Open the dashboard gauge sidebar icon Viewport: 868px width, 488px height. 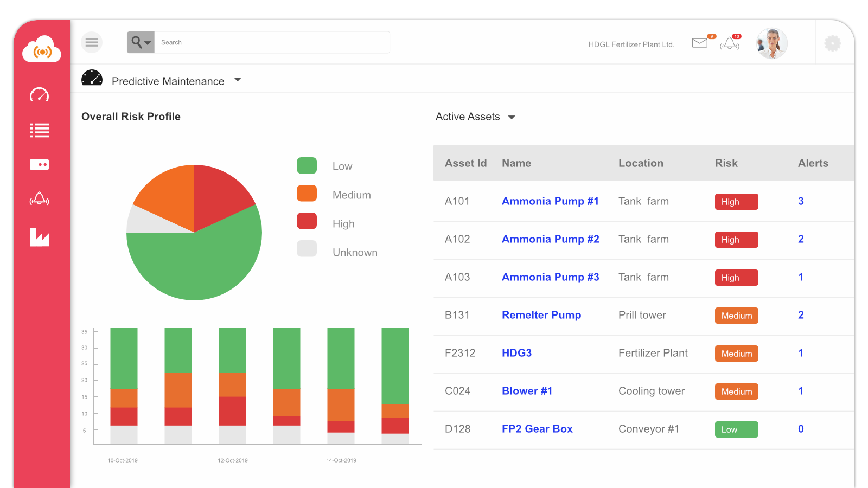pyautogui.click(x=39, y=95)
